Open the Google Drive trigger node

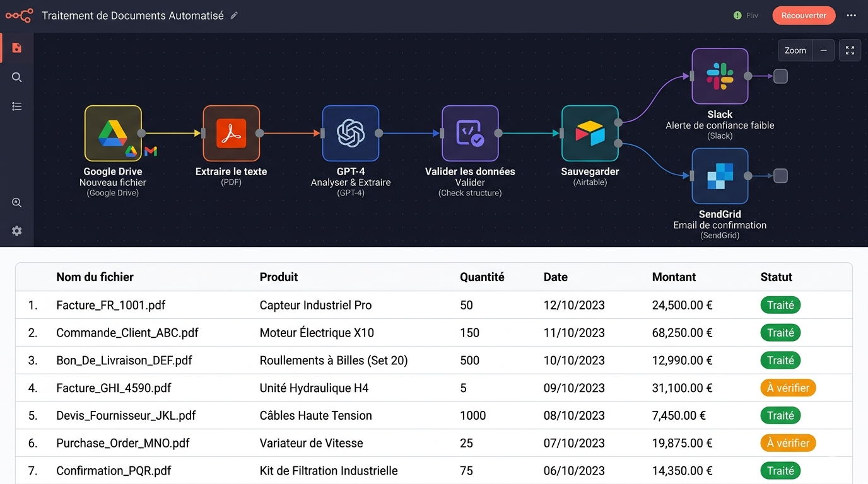[113, 133]
